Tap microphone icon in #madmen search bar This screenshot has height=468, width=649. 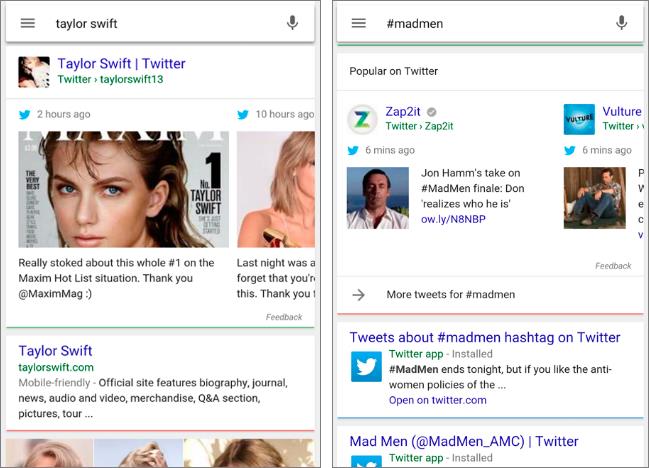(x=621, y=23)
